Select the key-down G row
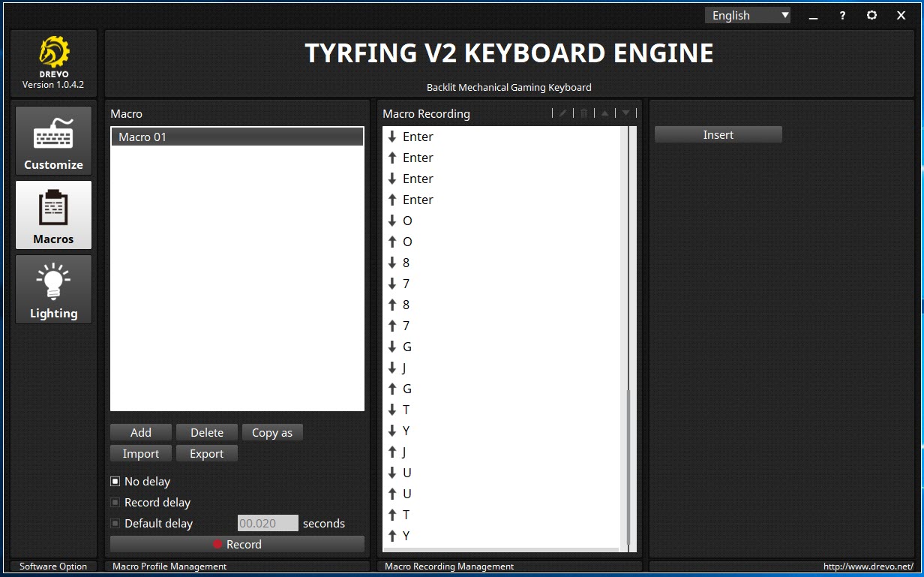The image size is (924, 577). [x=502, y=347]
